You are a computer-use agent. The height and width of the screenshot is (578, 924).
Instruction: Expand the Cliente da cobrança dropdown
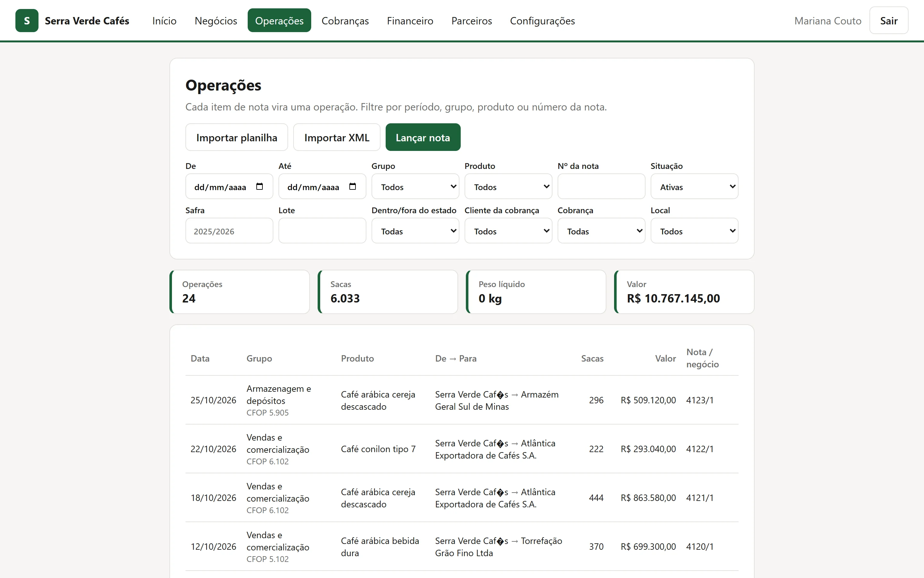pyautogui.click(x=508, y=231)
